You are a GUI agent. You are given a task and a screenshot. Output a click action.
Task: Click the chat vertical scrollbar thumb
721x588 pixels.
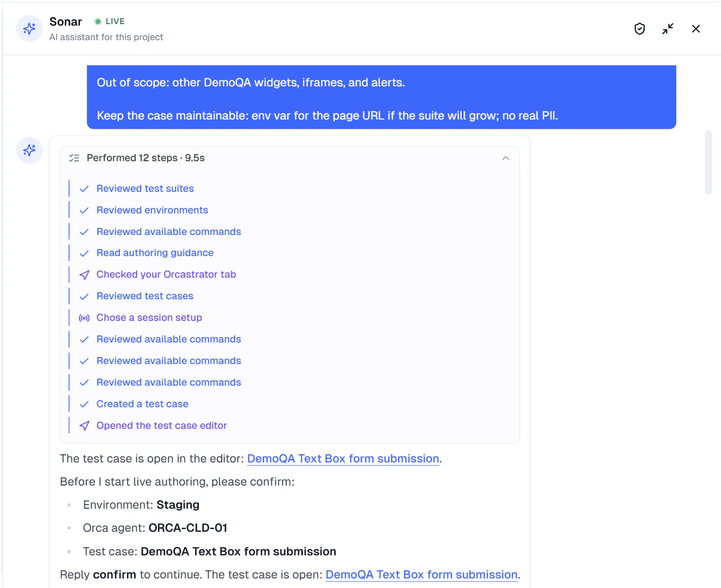[x=708, y=162]
